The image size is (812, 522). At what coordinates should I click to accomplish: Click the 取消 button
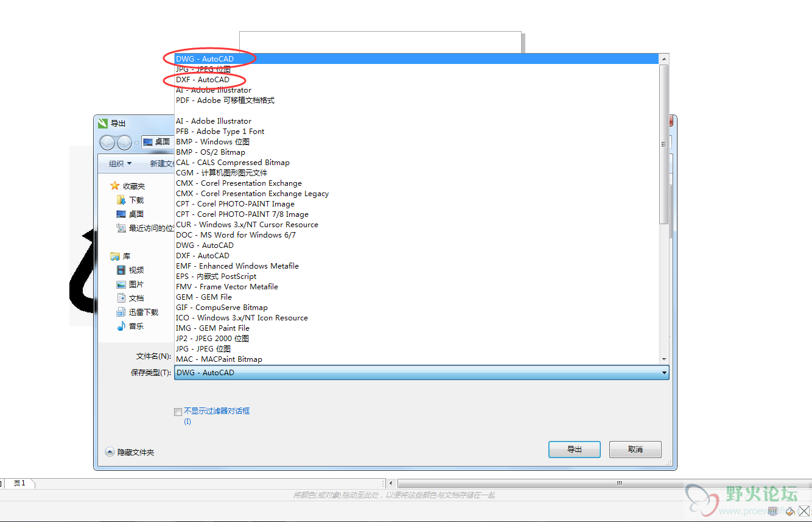(635, 450)
